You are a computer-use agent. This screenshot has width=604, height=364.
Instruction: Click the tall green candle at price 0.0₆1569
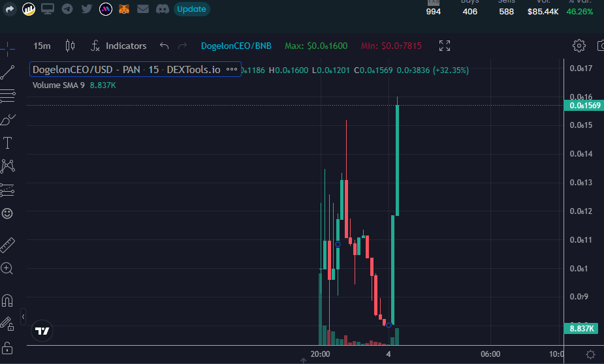[397, 160]
